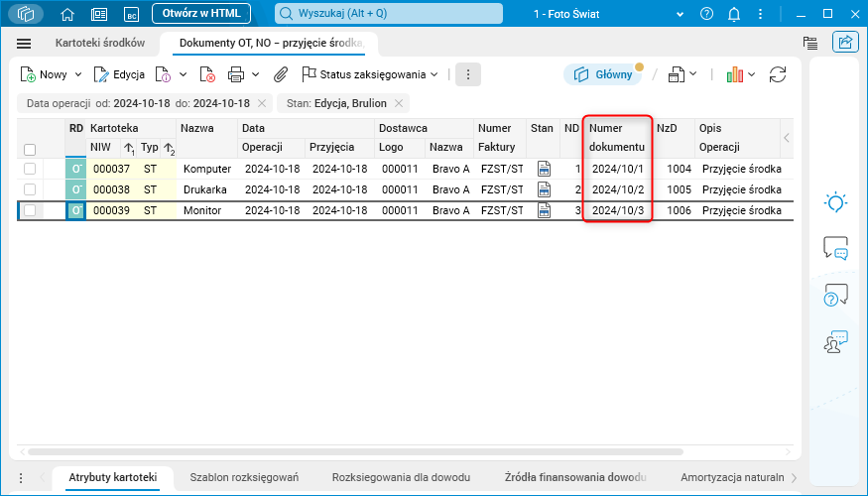Expand the document info dropdown arrow
The image size is (868, 496).
183,74
